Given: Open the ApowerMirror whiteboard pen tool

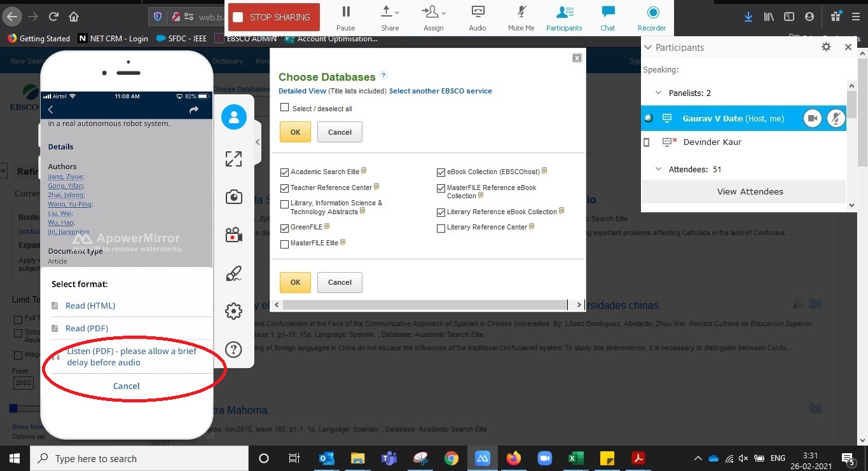Looking at the screenshot, I should point(233,274).
